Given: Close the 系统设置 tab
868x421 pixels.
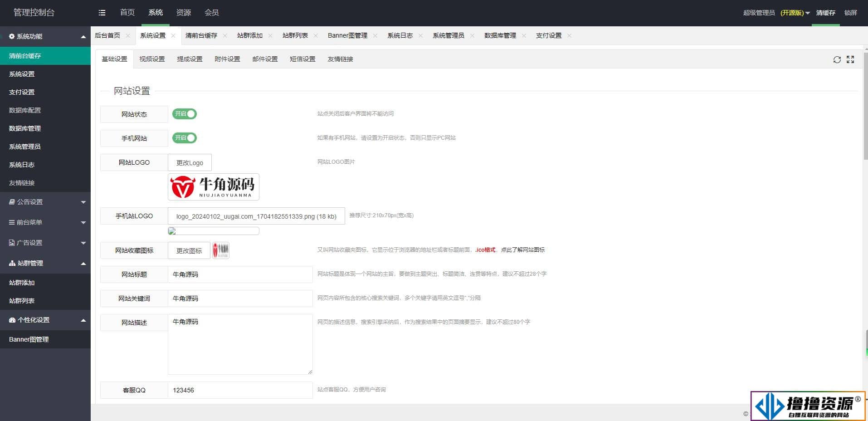Looking at the screenshot, I should (173, 36).
